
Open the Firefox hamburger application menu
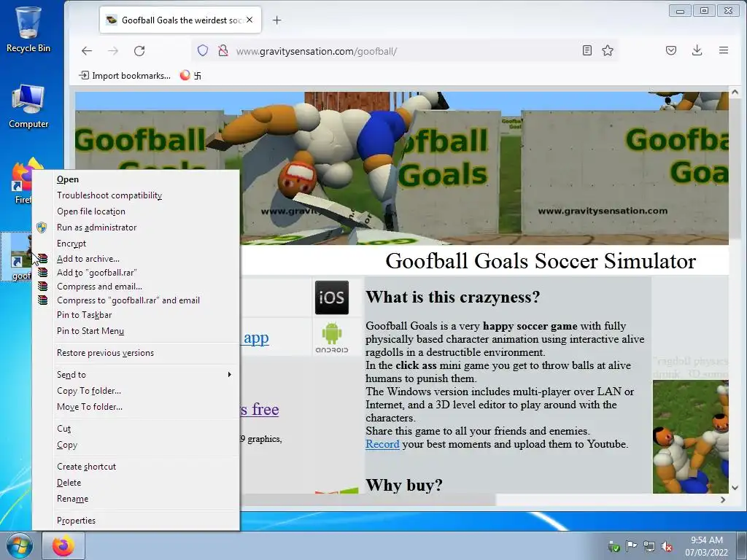tap(723, 50)
